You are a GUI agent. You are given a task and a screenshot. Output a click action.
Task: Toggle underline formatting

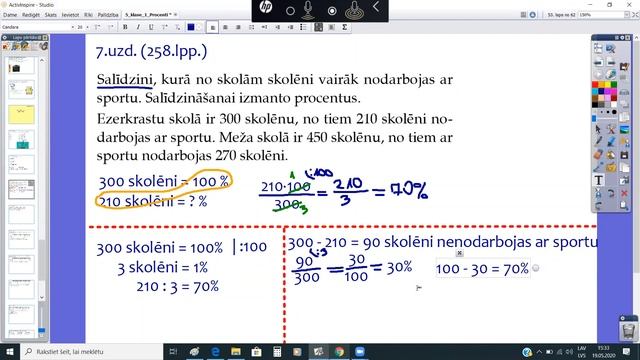[x=151, y=27]
